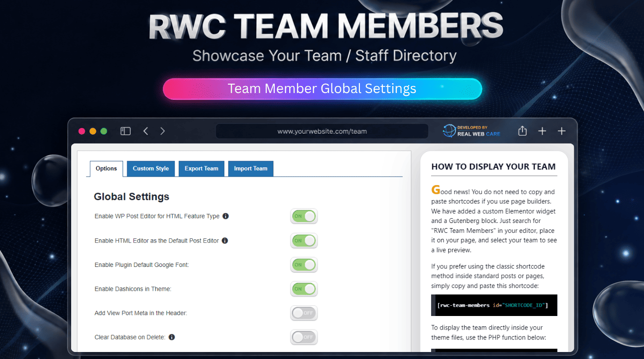Click the plus icon beside share icon
The width and height of the screenshot is (644, 359).
click(542, 131)
